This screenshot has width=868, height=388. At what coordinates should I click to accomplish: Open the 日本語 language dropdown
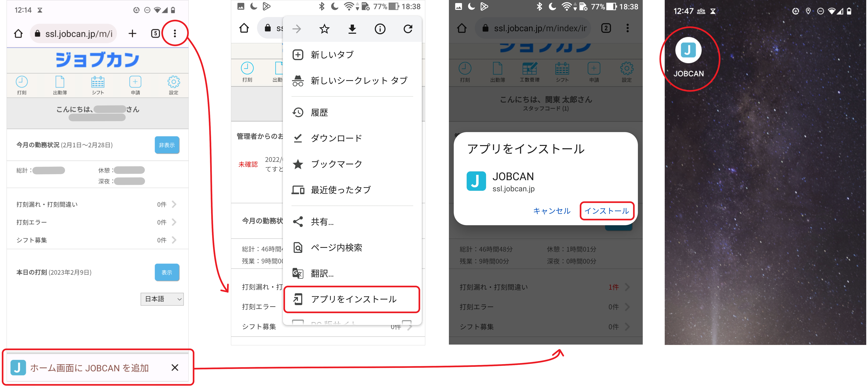(162, 299)
